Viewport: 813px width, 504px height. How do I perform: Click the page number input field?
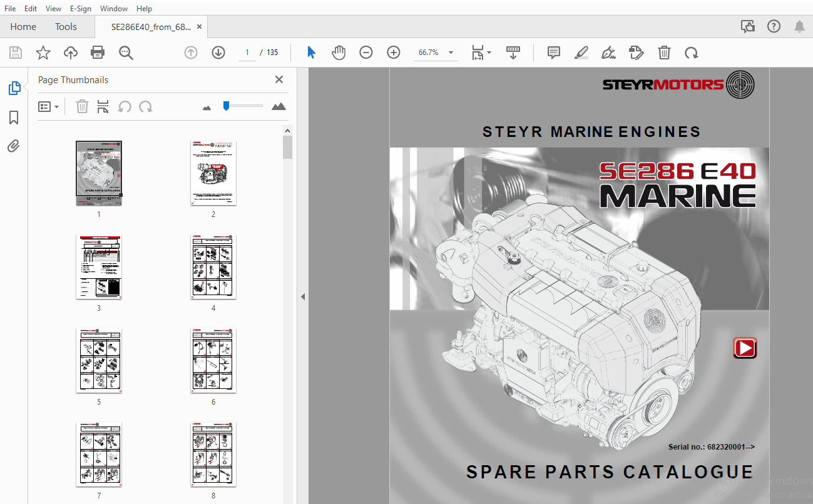(247, 53)
